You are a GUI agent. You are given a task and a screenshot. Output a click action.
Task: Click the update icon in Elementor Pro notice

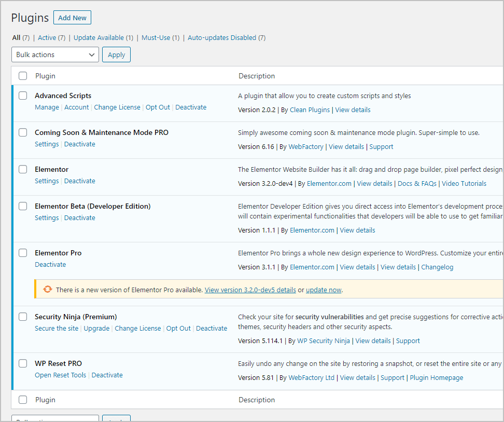point(48,289)
